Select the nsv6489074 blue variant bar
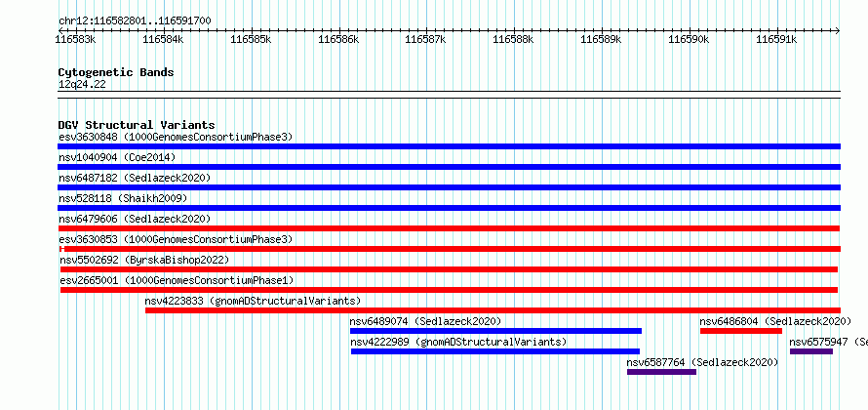Viewport: 868px width, 410px height. click(495, 331)
